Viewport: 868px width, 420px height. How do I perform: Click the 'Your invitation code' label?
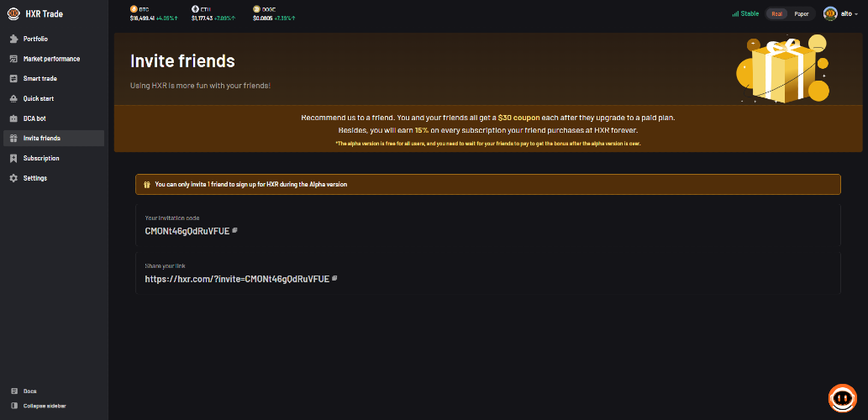click(172, 218)
